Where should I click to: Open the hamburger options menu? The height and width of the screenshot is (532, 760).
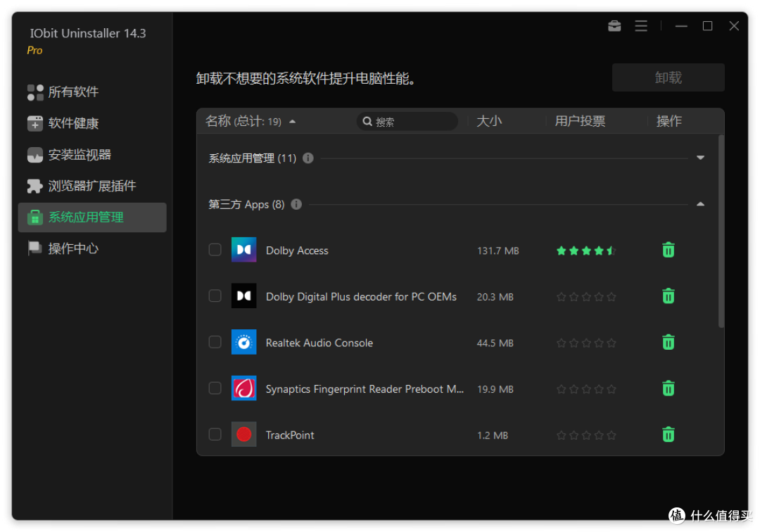coord(641,26)
